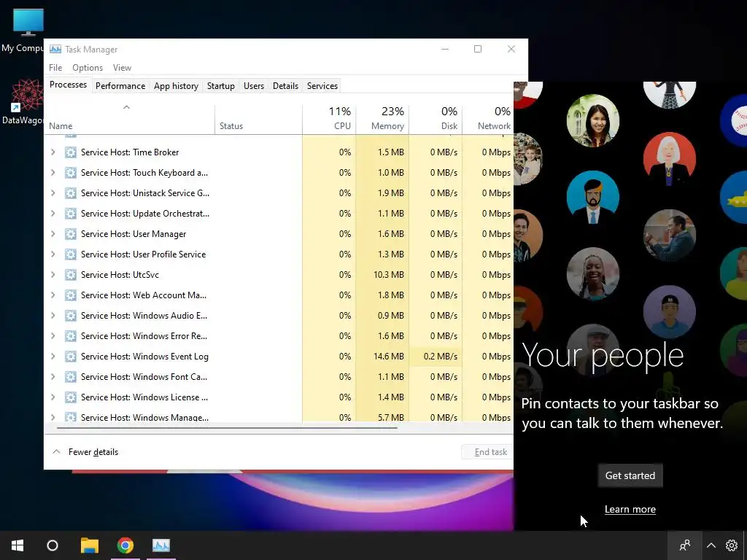Select Service Host: Windows Font Ca... row text
The height and width of the screenshot is (560, 747).
click(144, 377)
